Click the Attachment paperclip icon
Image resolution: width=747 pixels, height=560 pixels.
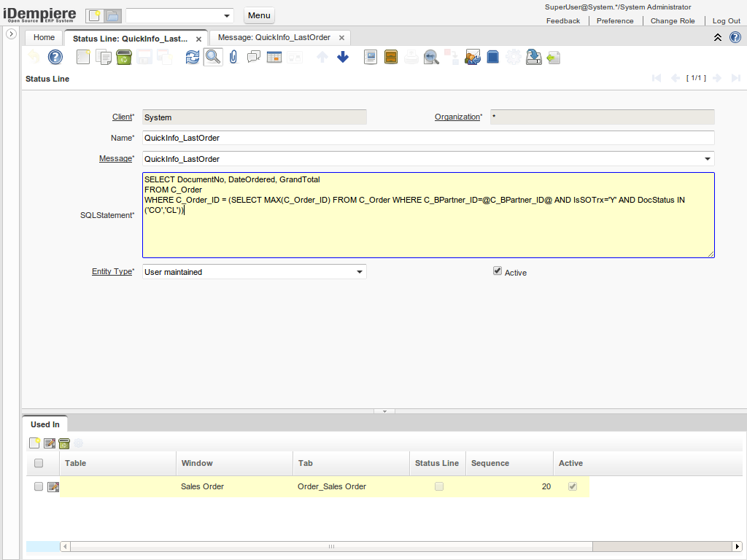233,57
